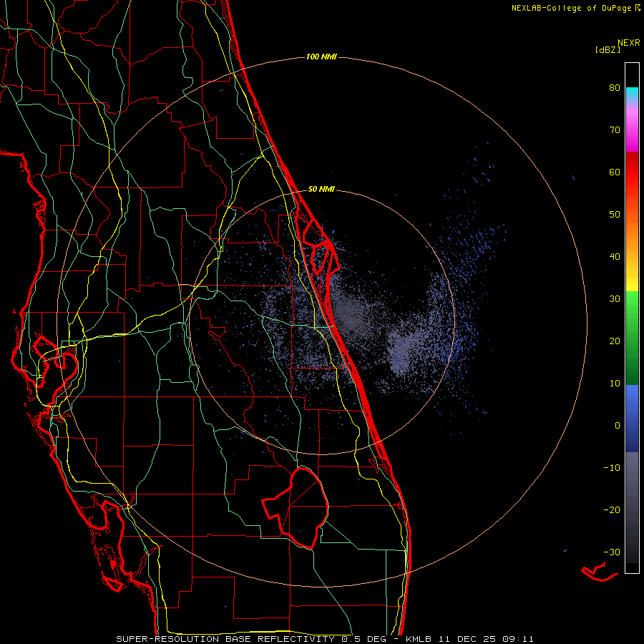Click the 0 value on the dBZ scale

tap(618, 426)
